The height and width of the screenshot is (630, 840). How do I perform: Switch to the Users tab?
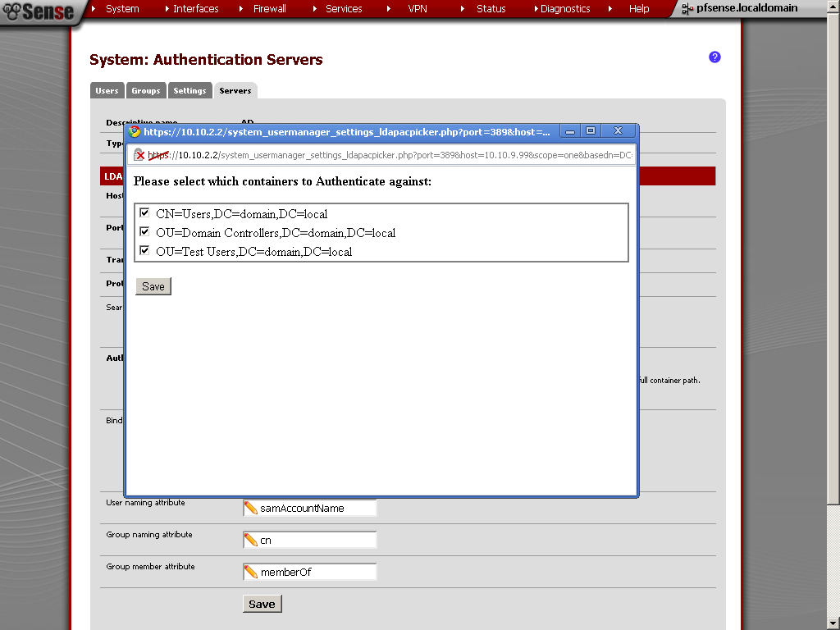[107, 90]
